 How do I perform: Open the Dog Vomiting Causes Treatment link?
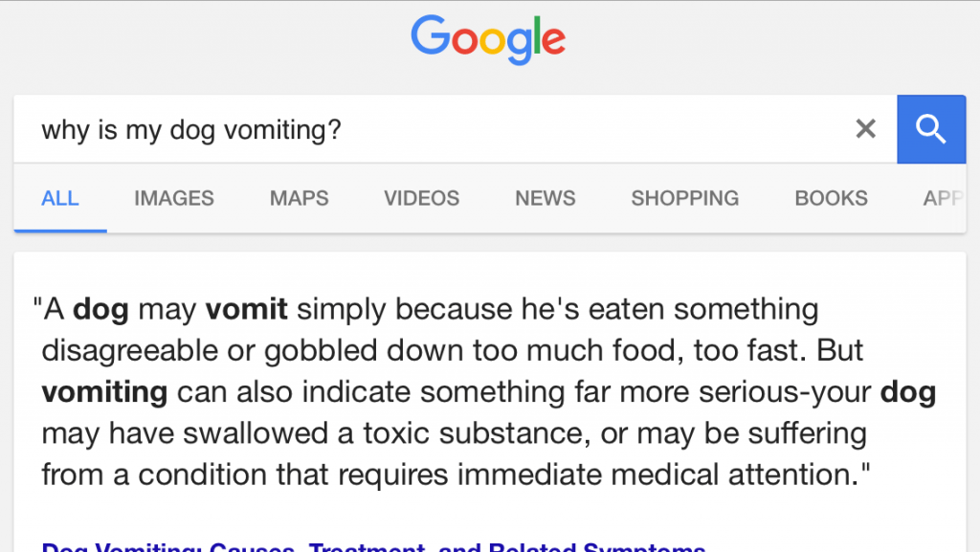(x=373, y=545)
